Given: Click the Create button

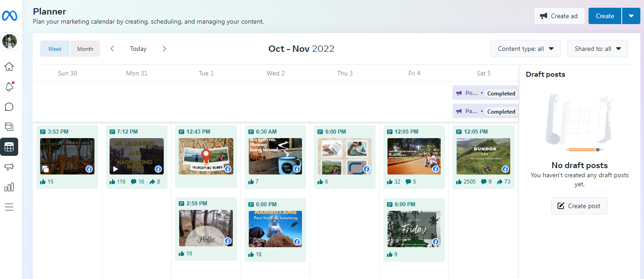Looking at the screenshot, I should [x=605, y=16].
